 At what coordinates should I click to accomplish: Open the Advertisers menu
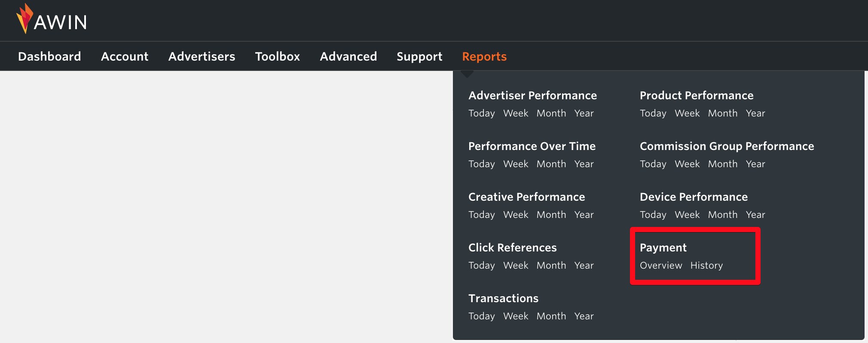(202, 56)
